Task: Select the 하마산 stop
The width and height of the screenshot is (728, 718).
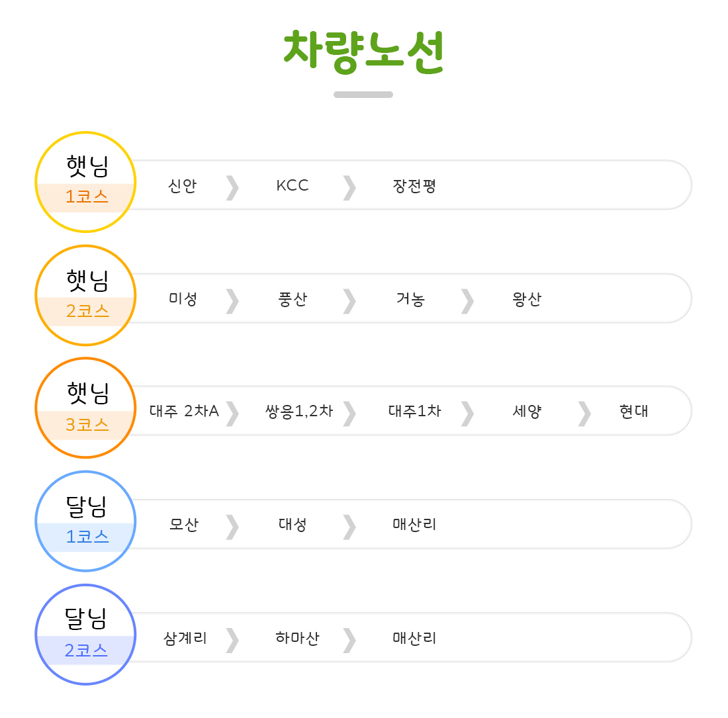Action: [297, 638]
